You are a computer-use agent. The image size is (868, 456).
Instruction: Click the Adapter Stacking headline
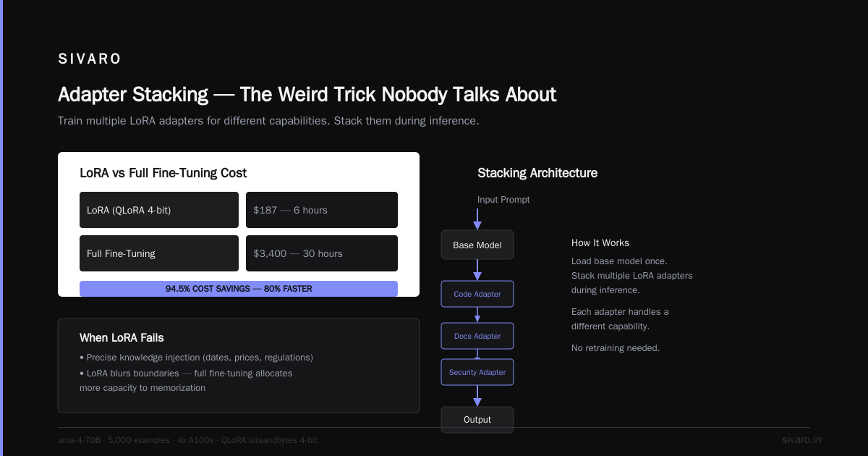pyautogui.click(x=307, y=95)
